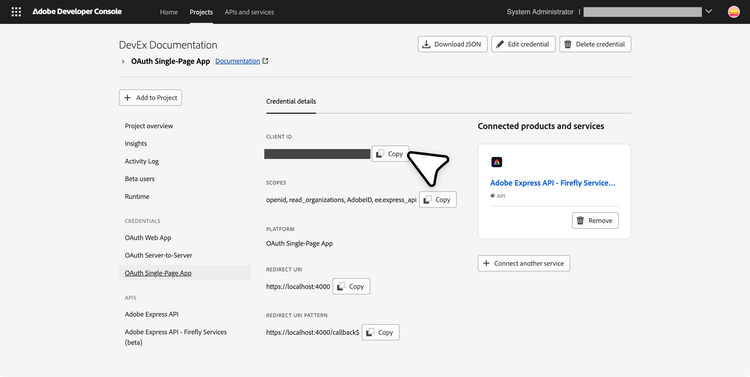The width and height of the screenshot is (750, 377).
Task: Click Connect another service button
Action: (x=524, y=263)
